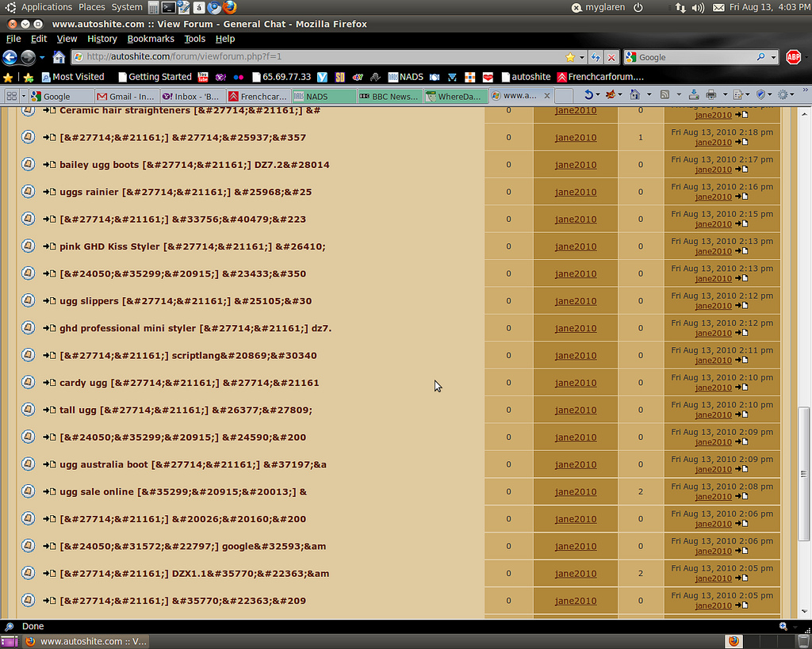
Task: Click the volume speaker icon in the panel
Action: coord(698,7)
